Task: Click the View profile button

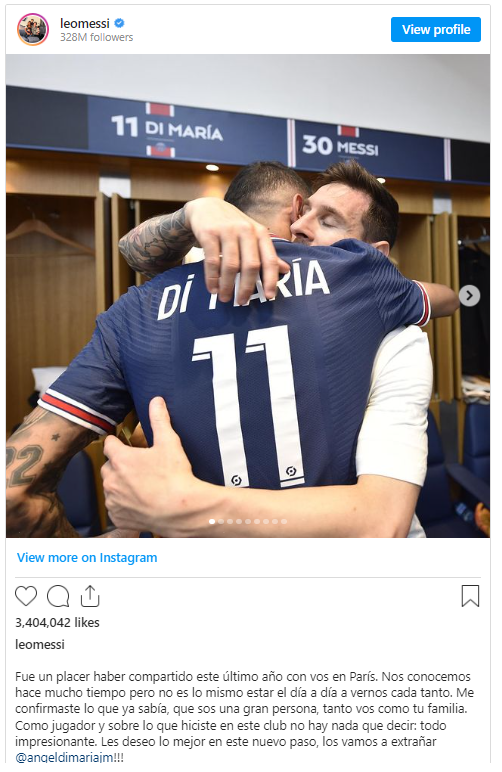Action: tap(436, 30)
